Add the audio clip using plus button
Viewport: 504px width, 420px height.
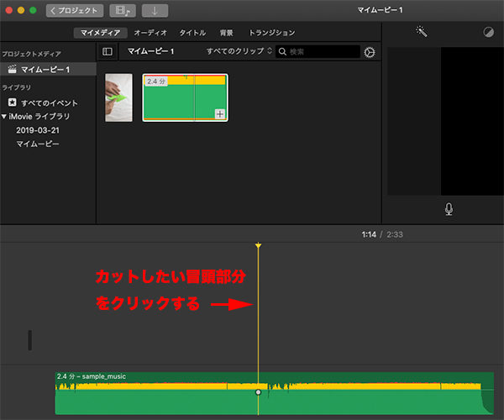click(x=220, y=114)
